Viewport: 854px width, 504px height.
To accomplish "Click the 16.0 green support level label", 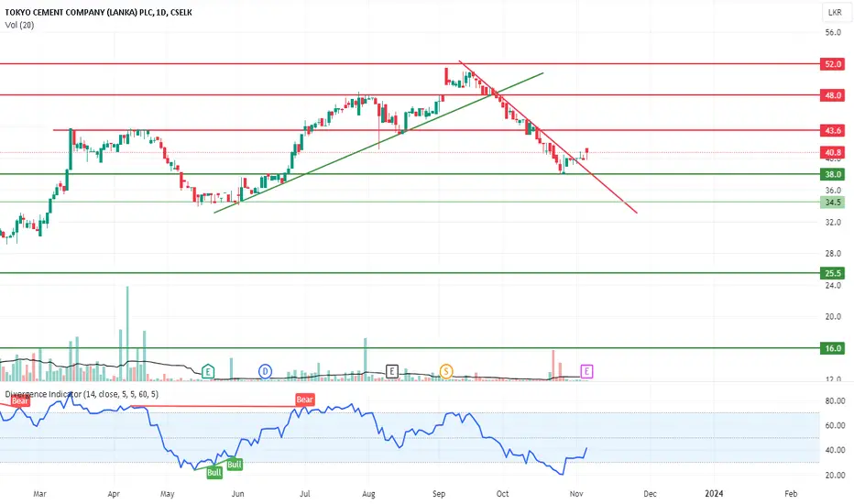I will (x=833, y=348).
